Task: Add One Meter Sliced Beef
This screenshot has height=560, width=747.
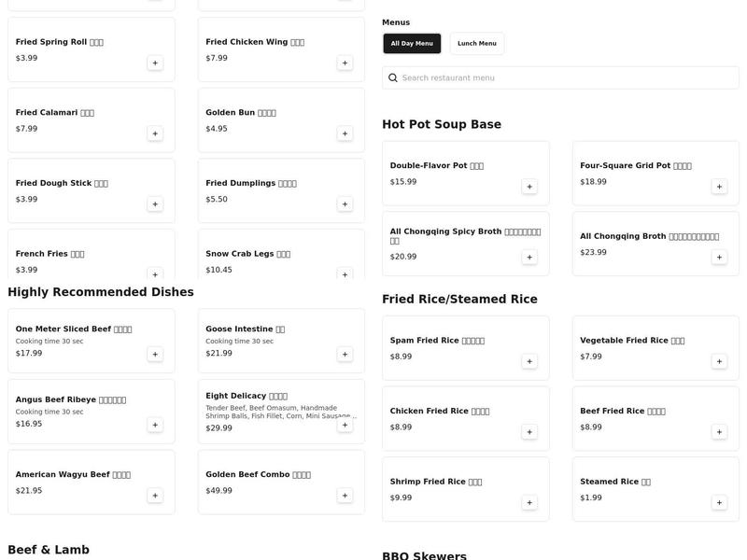Action: [155, 354]
